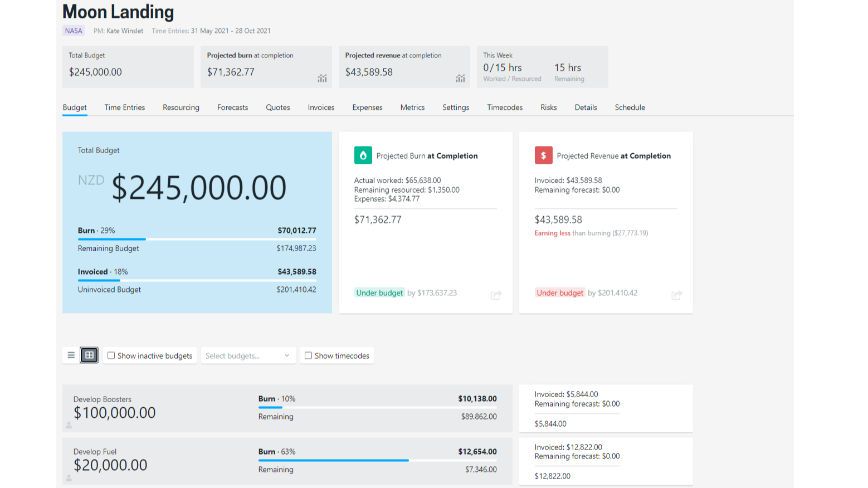Image resolution: width=868 pixels, height=488 pixels.
Task: Click the chart icon on Projected revenue card
Action: (x=460, y=79)
